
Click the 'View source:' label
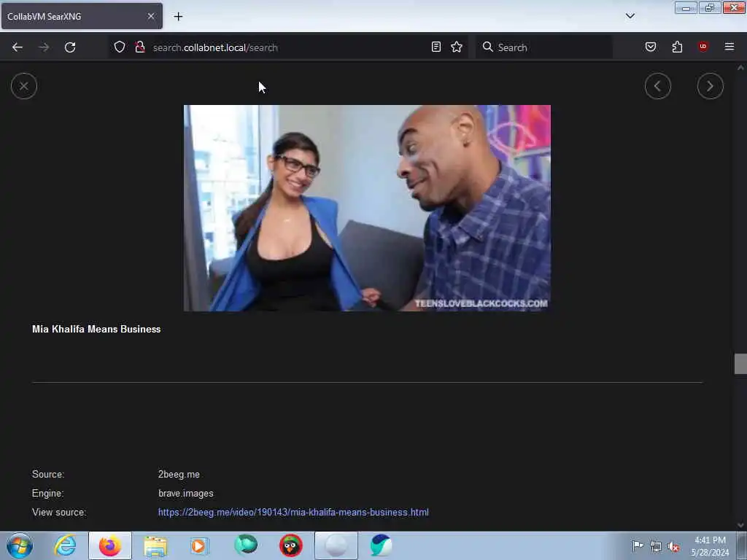point(59,513)
